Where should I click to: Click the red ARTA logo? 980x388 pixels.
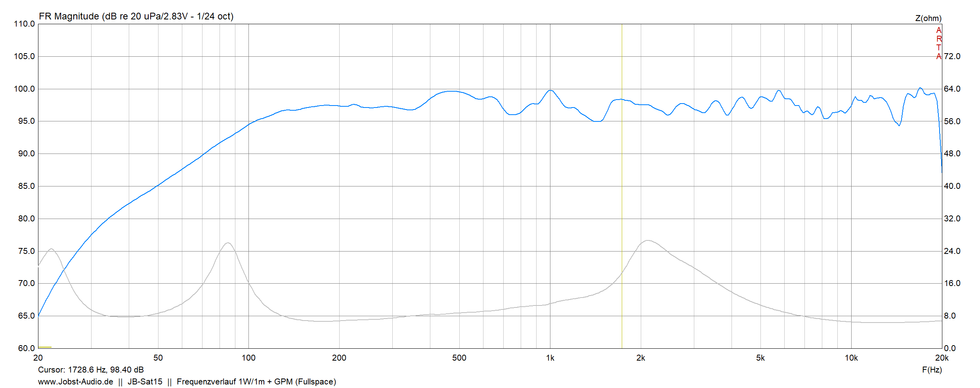point(938,43)
